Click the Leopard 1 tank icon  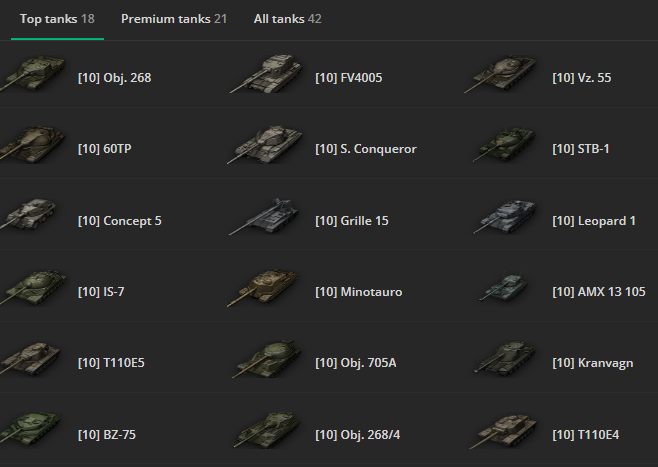(x=504, y=217)
